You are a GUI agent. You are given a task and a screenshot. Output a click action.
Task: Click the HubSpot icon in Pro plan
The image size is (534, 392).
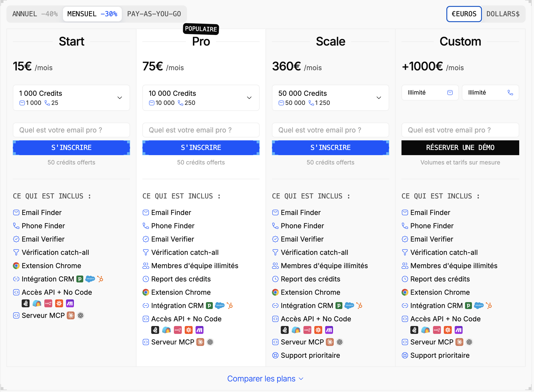230,306
